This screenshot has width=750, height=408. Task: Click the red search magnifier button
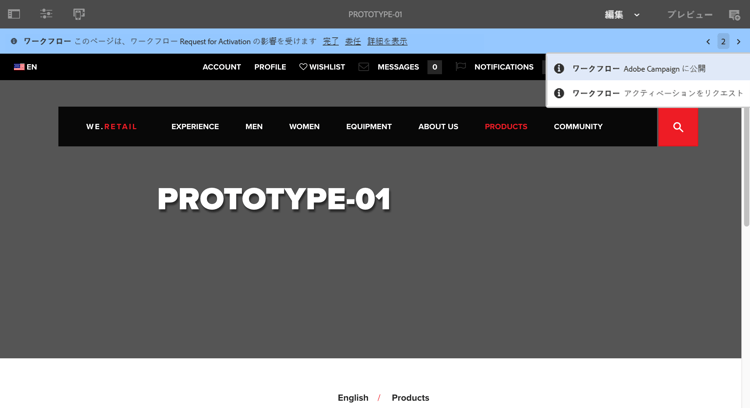(678, 127)
